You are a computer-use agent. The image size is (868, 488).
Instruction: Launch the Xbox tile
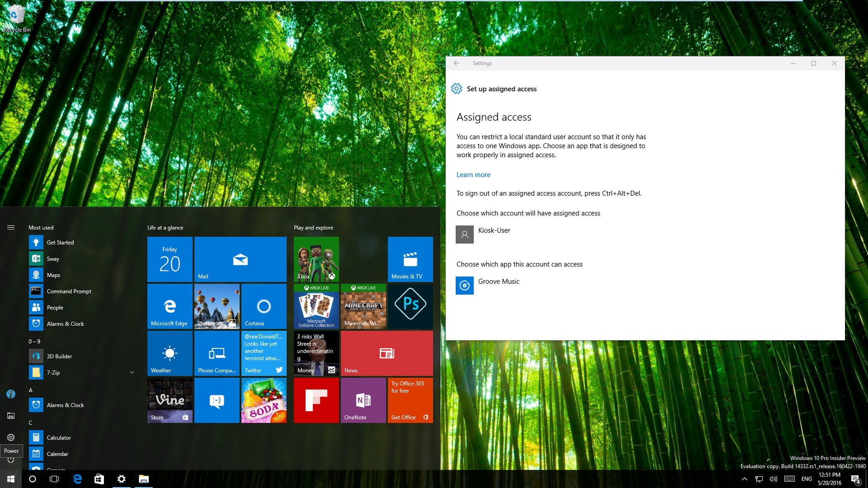coord(316,259)
